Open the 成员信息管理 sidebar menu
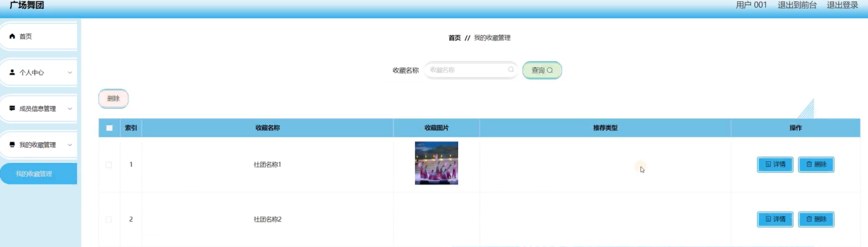 (x=38, y=108)
